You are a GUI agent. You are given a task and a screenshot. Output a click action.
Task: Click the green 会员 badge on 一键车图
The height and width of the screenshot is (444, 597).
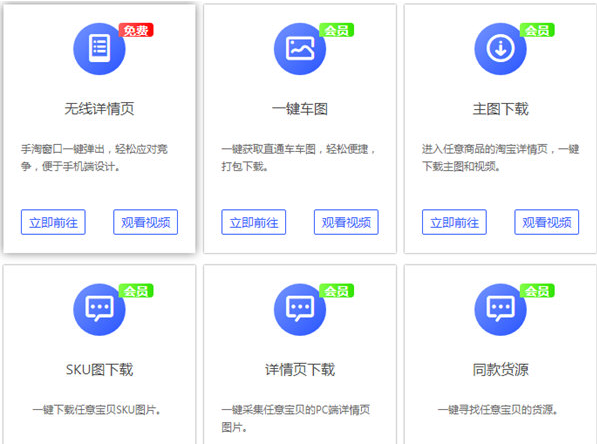tap(337, 30)
